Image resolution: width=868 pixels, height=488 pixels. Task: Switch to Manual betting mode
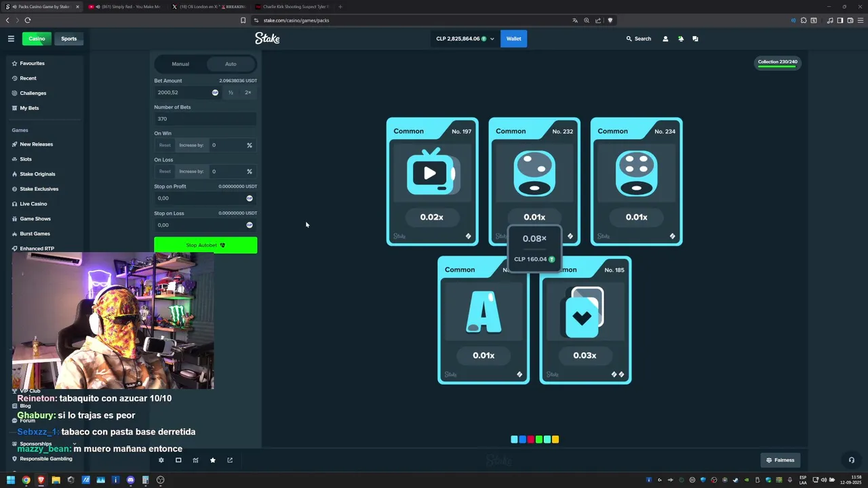pyautogui.click(x=180, y=64)
